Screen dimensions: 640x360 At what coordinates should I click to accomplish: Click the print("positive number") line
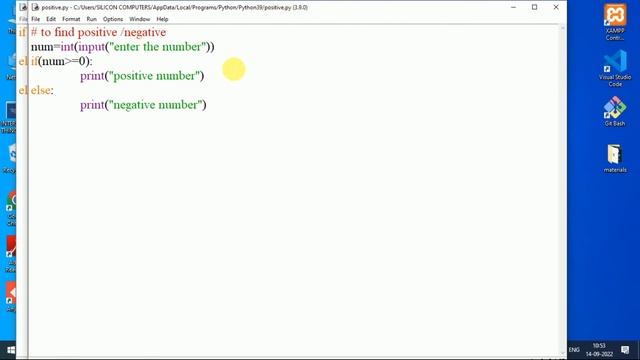click(x=142, y=76)
